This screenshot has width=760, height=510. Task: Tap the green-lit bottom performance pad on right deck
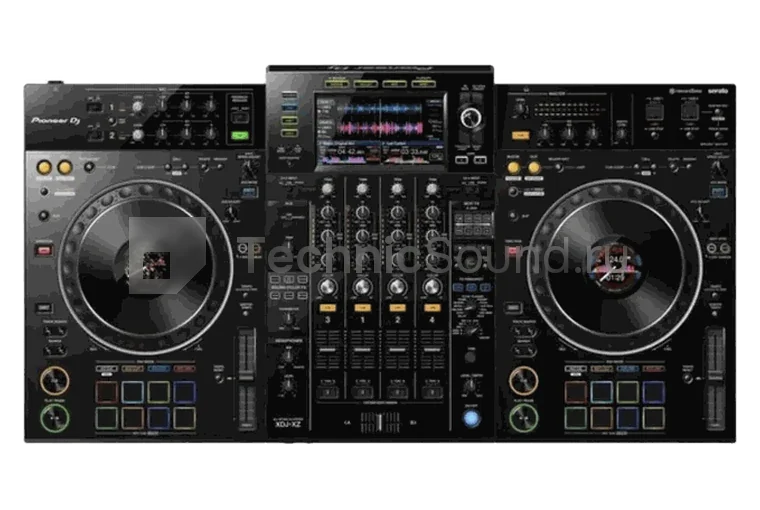tap(576, 418)
